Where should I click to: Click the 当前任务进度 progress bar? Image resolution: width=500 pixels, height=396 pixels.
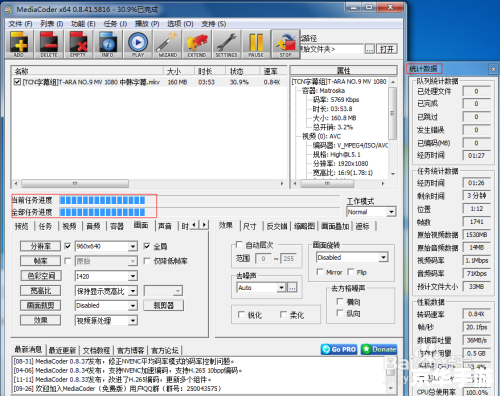click(x=199, y=200)
